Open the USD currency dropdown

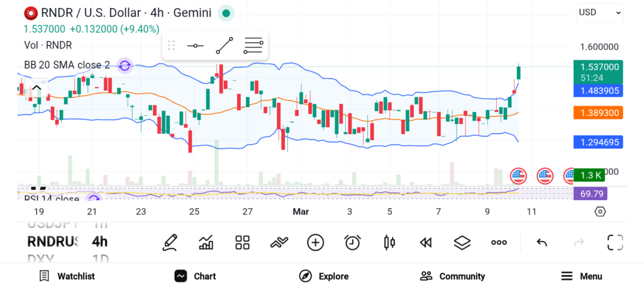599,13
